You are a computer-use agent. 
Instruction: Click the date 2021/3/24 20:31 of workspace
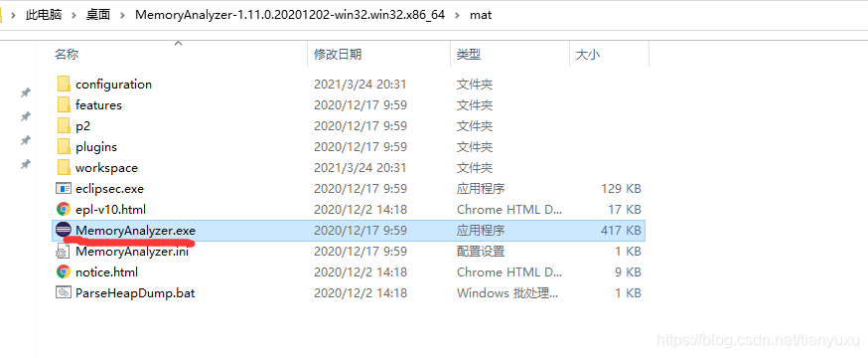click(361, 167)
